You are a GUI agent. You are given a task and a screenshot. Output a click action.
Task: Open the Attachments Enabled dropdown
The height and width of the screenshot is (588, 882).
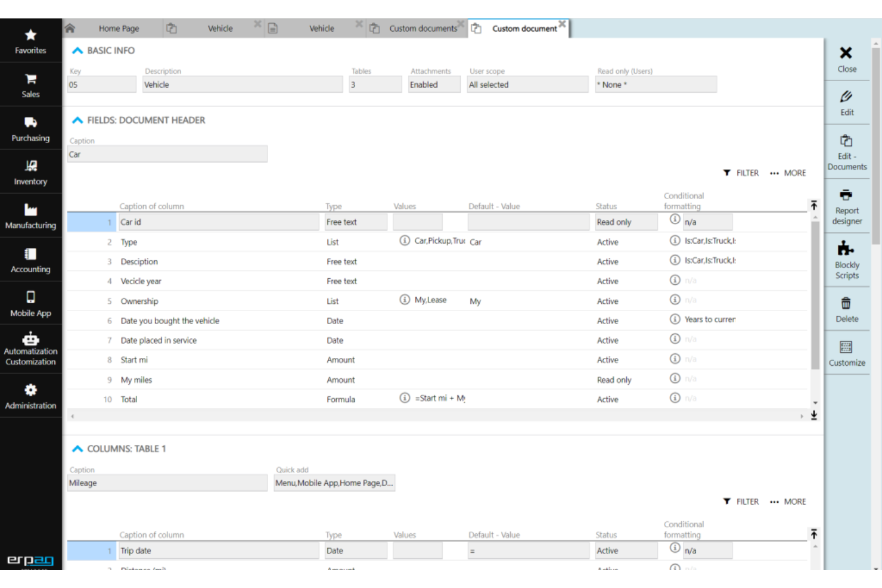click(x=434, y=85)
